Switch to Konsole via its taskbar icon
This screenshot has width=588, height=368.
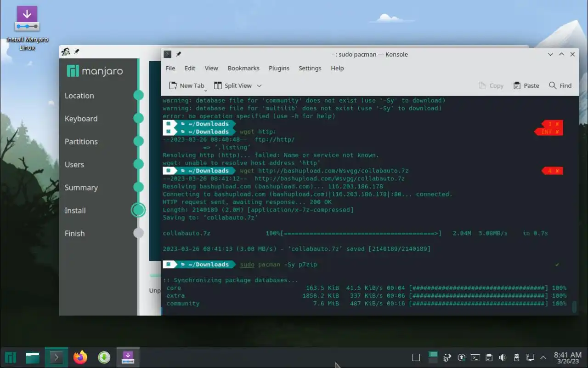(x=57, y=357)
